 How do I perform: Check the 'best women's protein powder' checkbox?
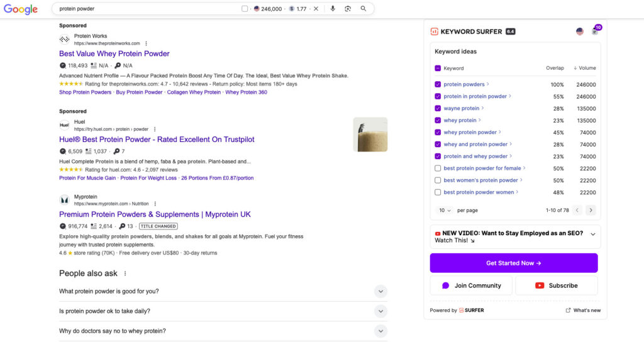(x=438, y=180)
